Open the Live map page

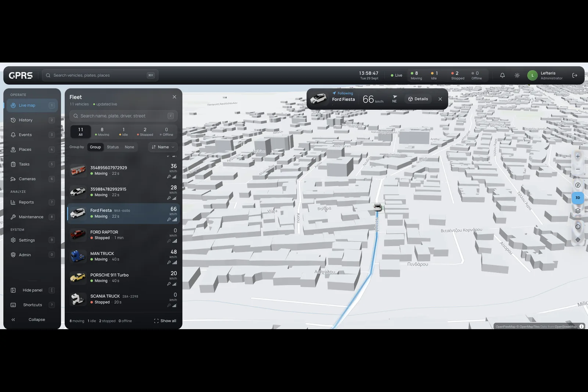(x=32, y=105)
